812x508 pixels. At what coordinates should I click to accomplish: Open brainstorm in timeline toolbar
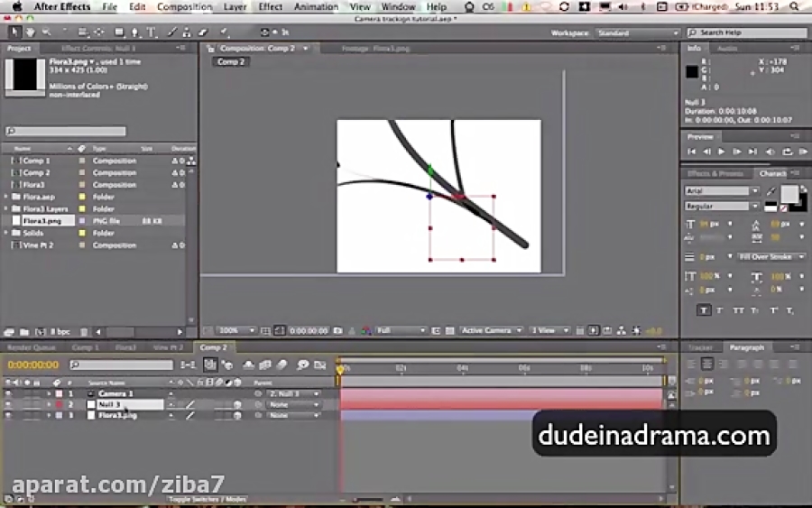coord(302,365)
